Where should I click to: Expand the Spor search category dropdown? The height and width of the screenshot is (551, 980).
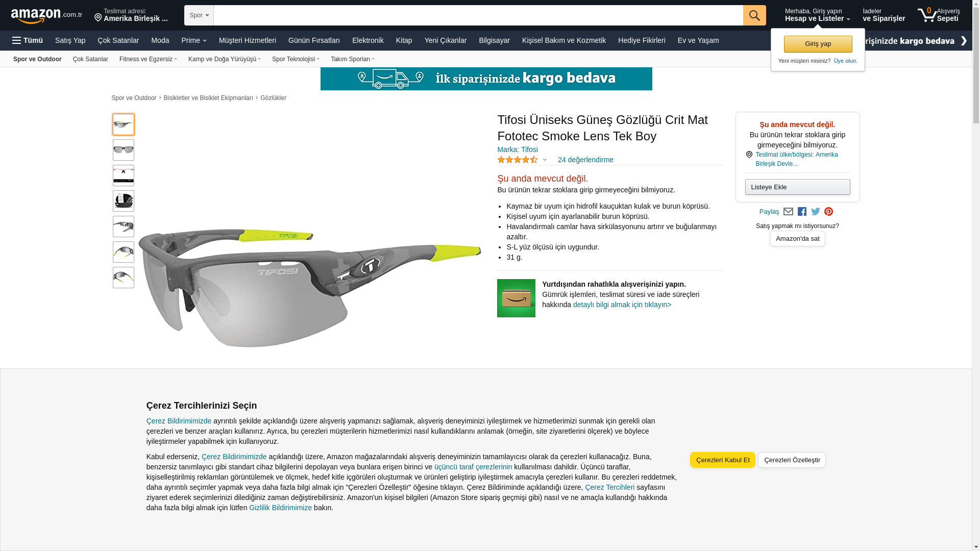(199, 15)
